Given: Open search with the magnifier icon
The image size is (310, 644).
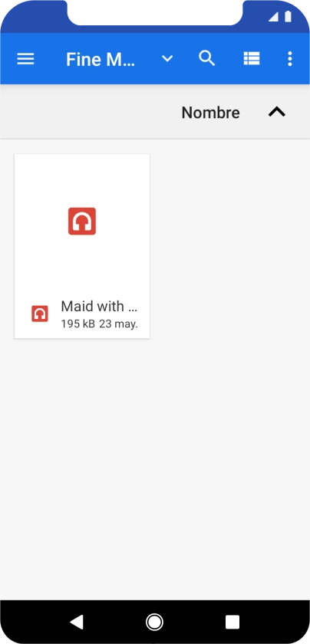Looking at the screenshot, I should [x=207, y=59].
